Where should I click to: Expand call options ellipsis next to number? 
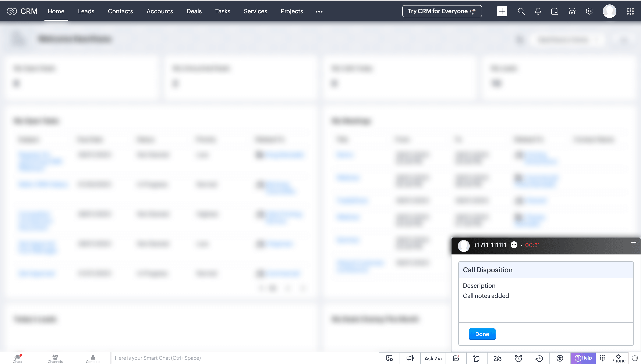point(514,245)
